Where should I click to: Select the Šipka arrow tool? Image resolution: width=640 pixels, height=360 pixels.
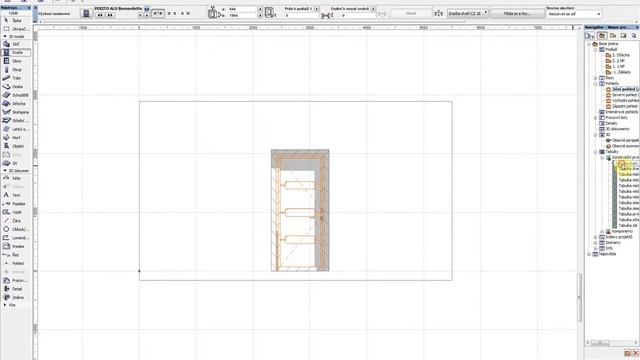[x=16, y=20]
